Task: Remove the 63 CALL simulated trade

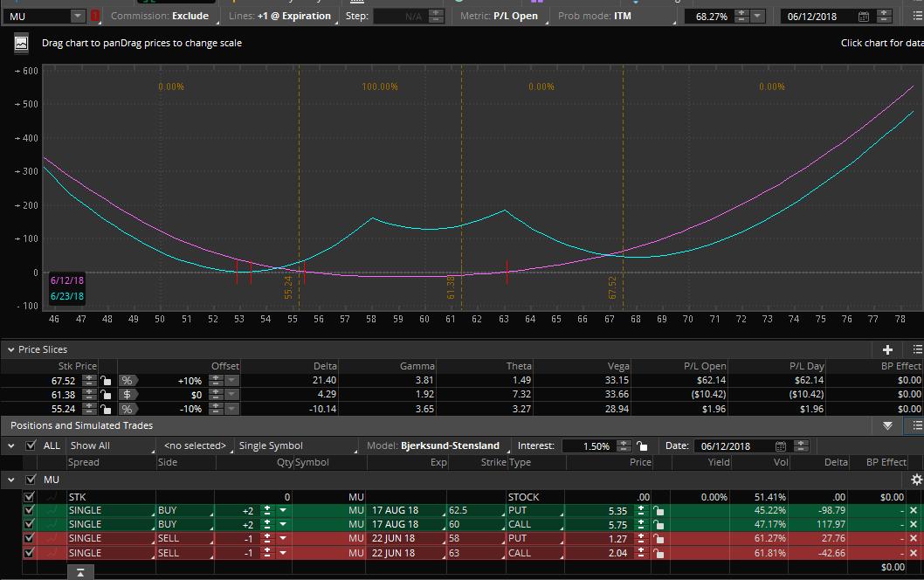Action: [x=914, y=553]
